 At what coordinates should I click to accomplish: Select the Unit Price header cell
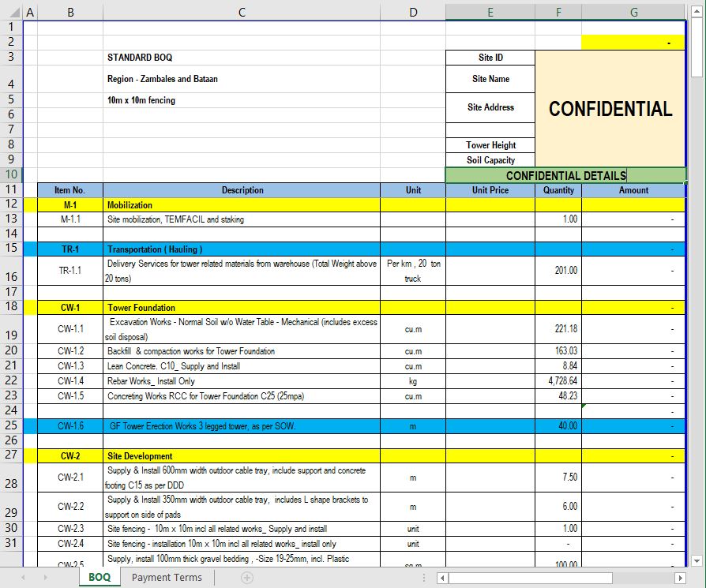[x=490, y=190]
